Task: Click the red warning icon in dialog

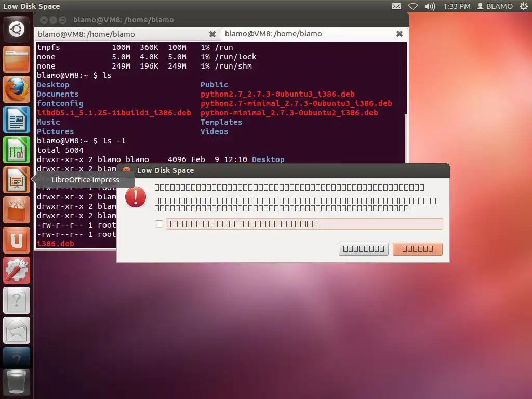Action: [x=136, y=197]
